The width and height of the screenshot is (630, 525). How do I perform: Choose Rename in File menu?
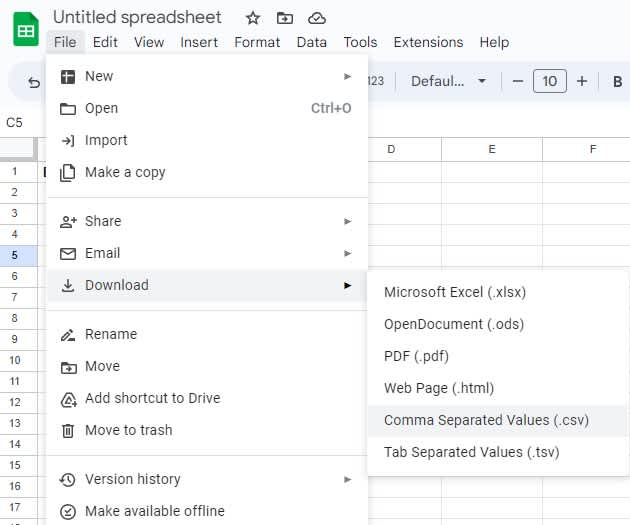pyautogui.click(x=207, y=334)
